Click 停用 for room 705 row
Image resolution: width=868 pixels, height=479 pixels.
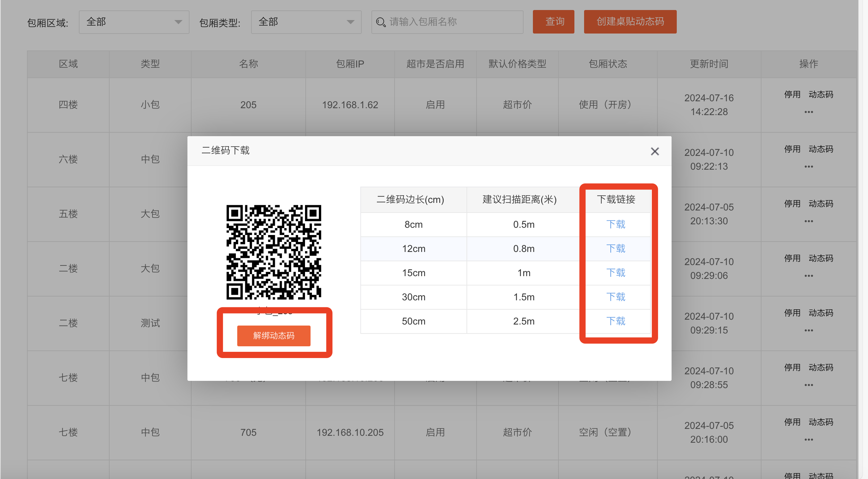coord(792,422)
